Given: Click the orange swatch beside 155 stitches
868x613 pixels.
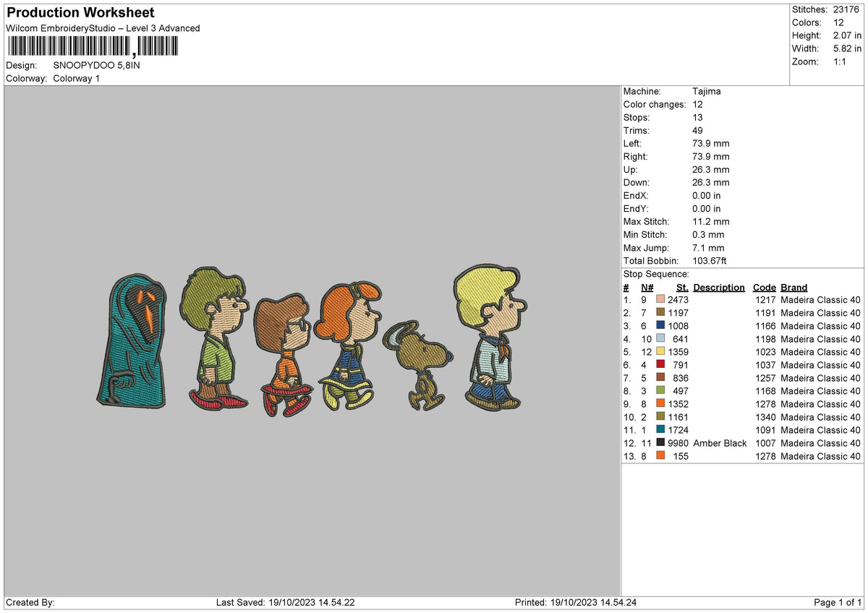Looking at the screenshot, I should (x=660, y=456).
